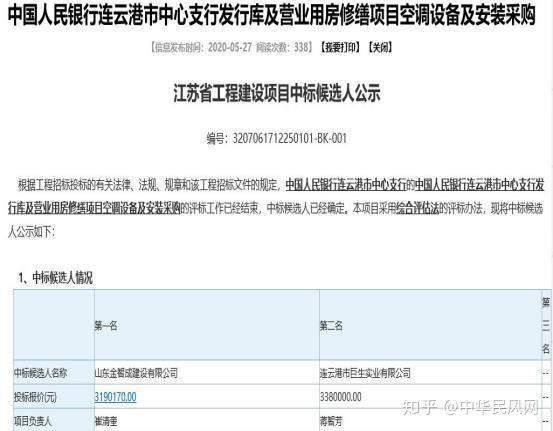
Task: Click the 投标报价(元) row label
Action: (35, 397)
